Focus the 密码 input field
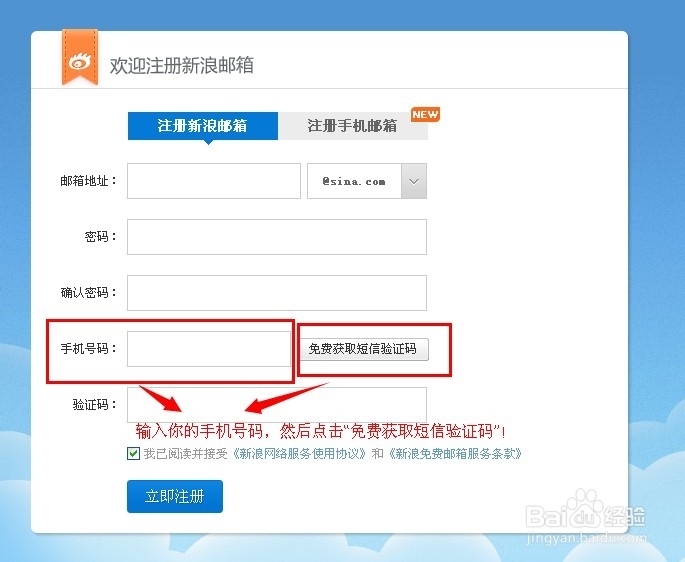Screen dimensions: 685x562 [277, 237]
